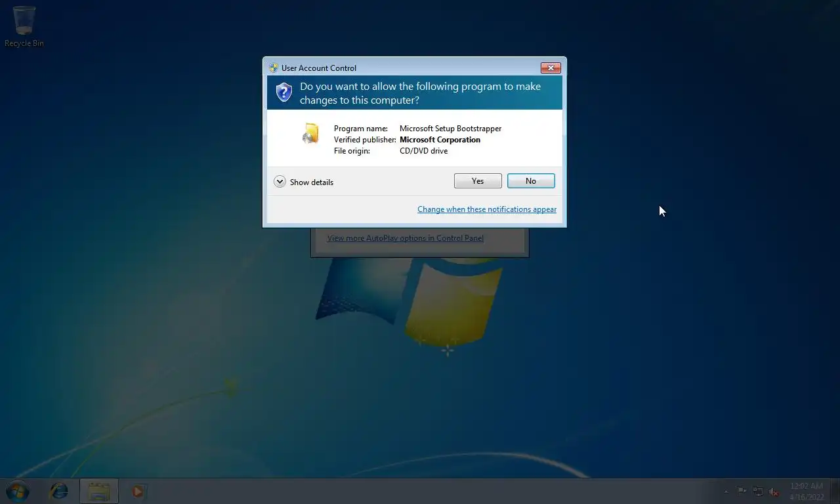Open Windows Explorer from the taskbar

[x=99, y=491]
